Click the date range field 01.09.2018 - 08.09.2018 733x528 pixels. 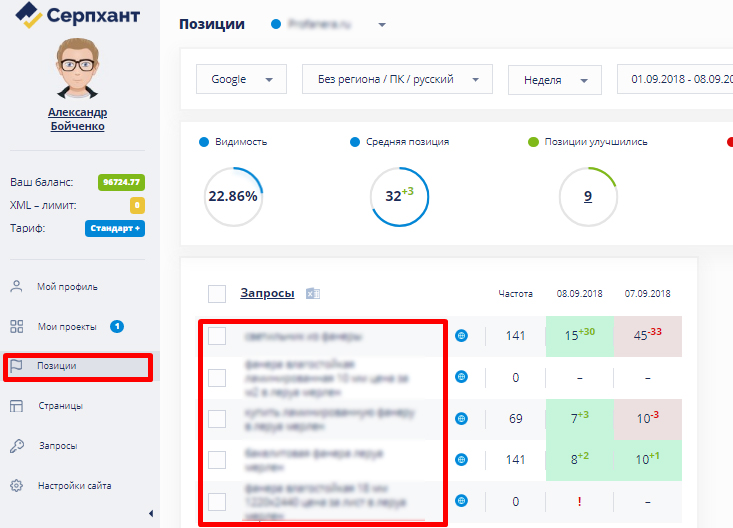tap(675, 80)
